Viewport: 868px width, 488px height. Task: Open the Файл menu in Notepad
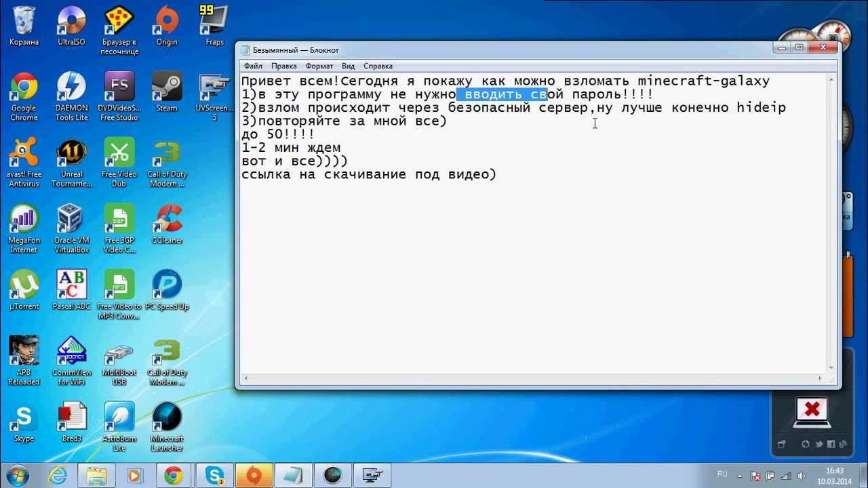tap(253, 66)
